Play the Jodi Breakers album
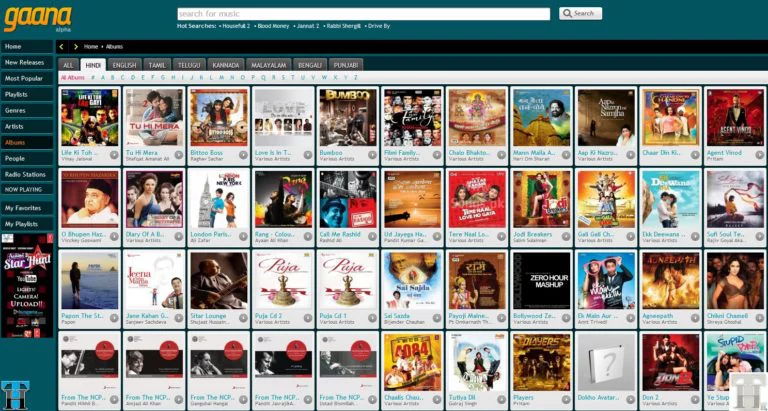Viewport: 768px width, 411px height. (x=566, y=236)
